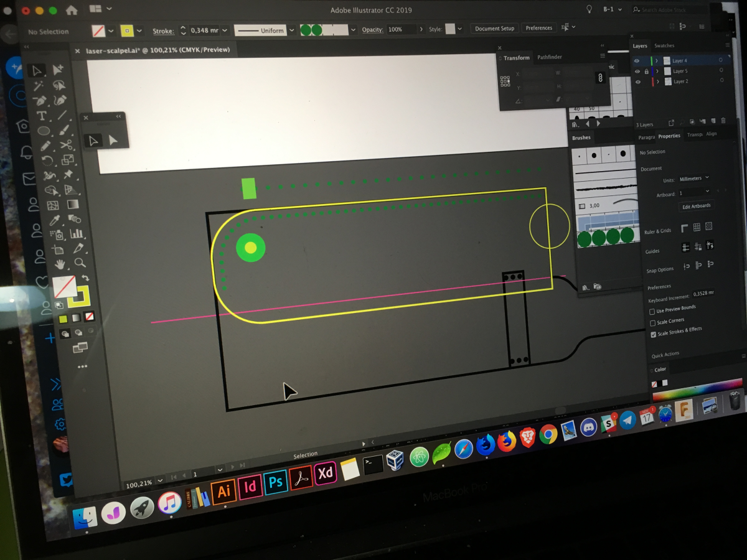The height and width of the screenshot is (560, 747).
Task: Select the Properties tab
Action: [x=669, y=136]
